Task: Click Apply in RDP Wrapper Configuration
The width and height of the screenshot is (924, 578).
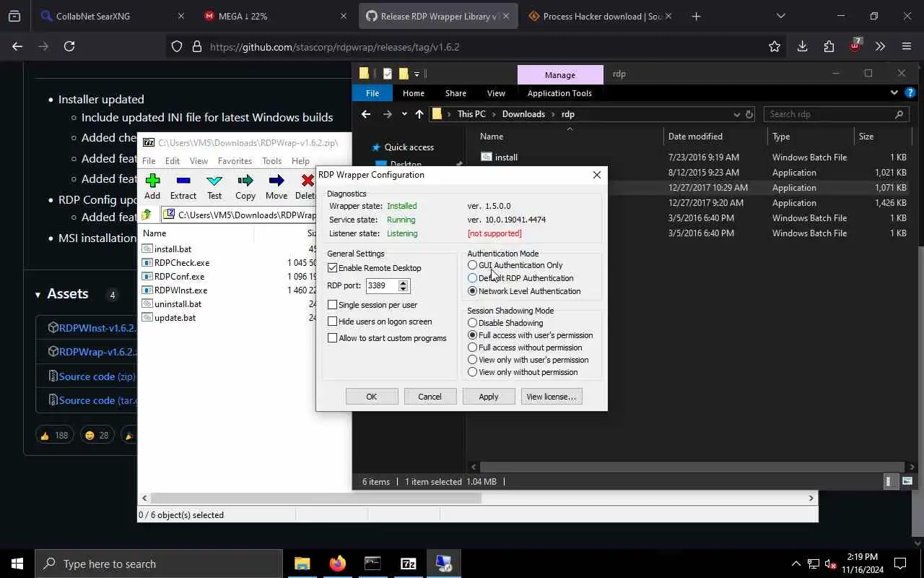Action: [x=489, y=397]
